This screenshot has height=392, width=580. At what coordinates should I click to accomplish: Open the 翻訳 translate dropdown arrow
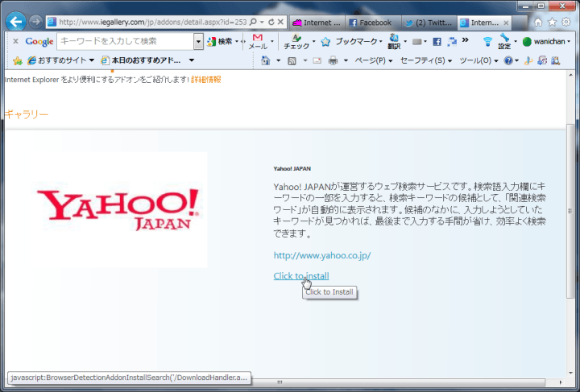pyautogui.click(x=405, y=41)
